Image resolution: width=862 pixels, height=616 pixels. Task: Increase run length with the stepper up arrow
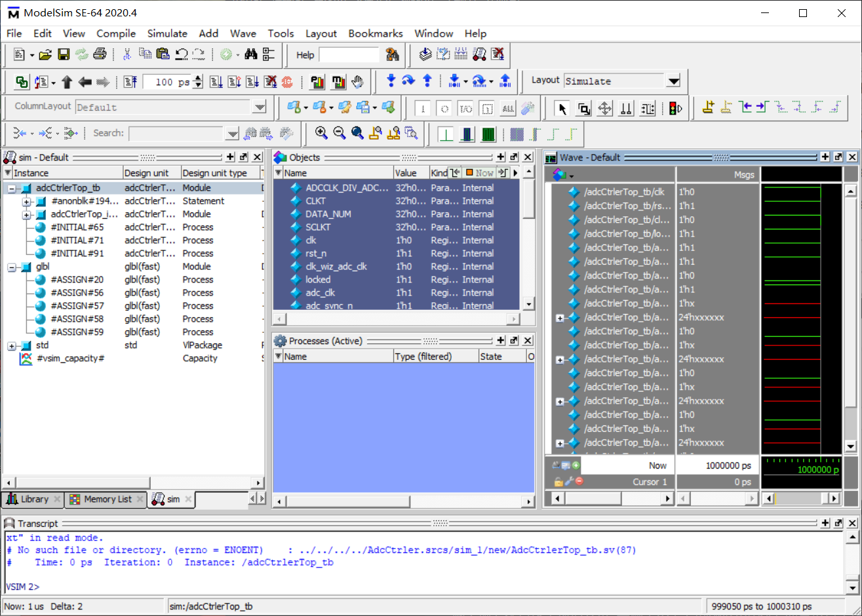(199, 78)
